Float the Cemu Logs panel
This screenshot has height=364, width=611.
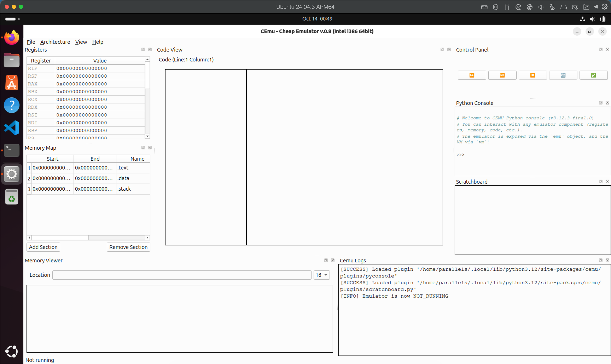point(600,260)
